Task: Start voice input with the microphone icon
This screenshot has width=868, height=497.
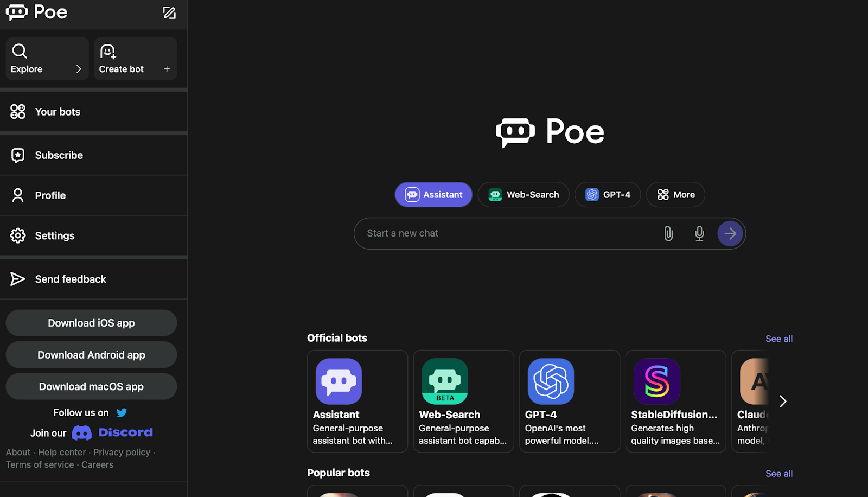Action: (x=699, y=233)
